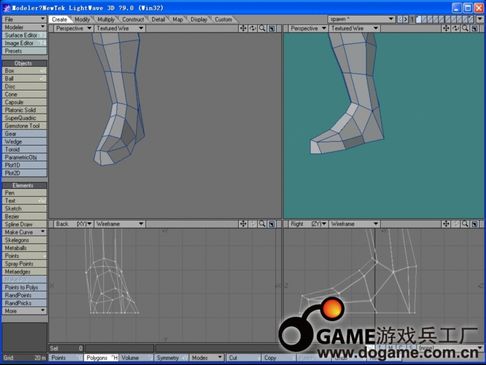Select the Box tool
Screen dimensions: 486x365
24,71
